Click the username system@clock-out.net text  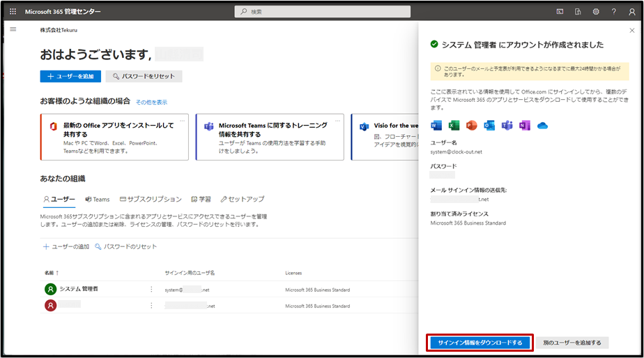[x=456, y=151]
